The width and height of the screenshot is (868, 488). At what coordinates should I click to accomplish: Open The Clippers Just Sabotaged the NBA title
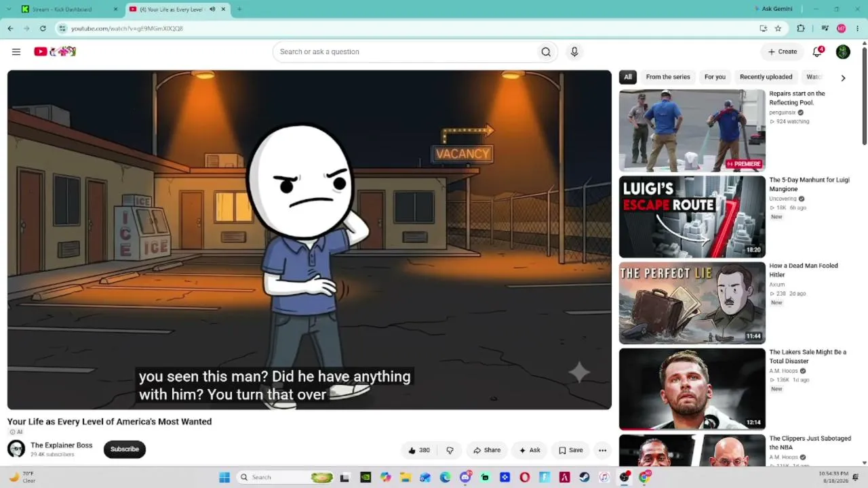[810, 443]
